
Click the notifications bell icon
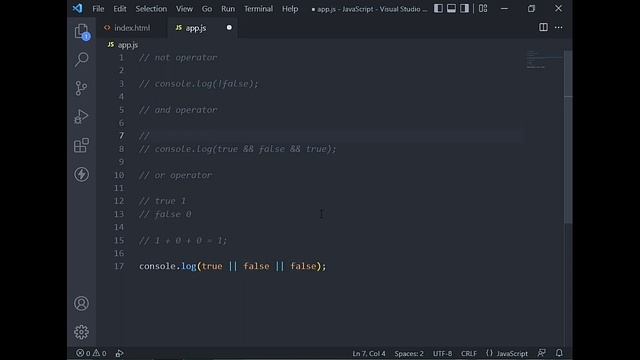[559, 353]
